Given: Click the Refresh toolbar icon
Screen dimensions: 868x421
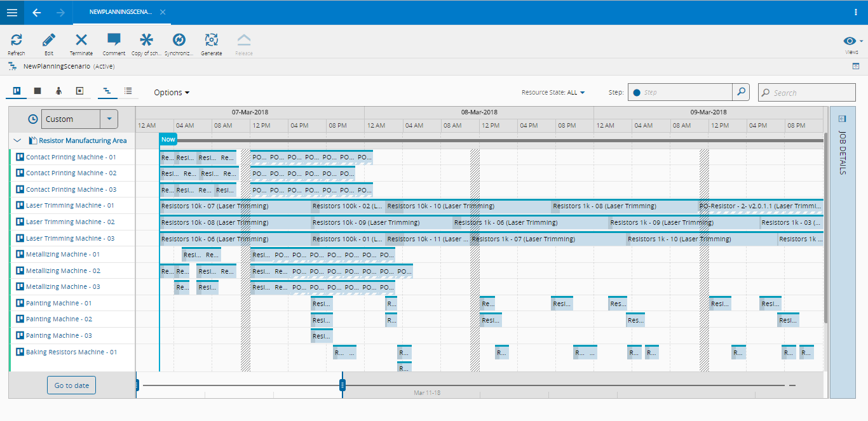Looking at the screenshot, I should click(17, 41).
